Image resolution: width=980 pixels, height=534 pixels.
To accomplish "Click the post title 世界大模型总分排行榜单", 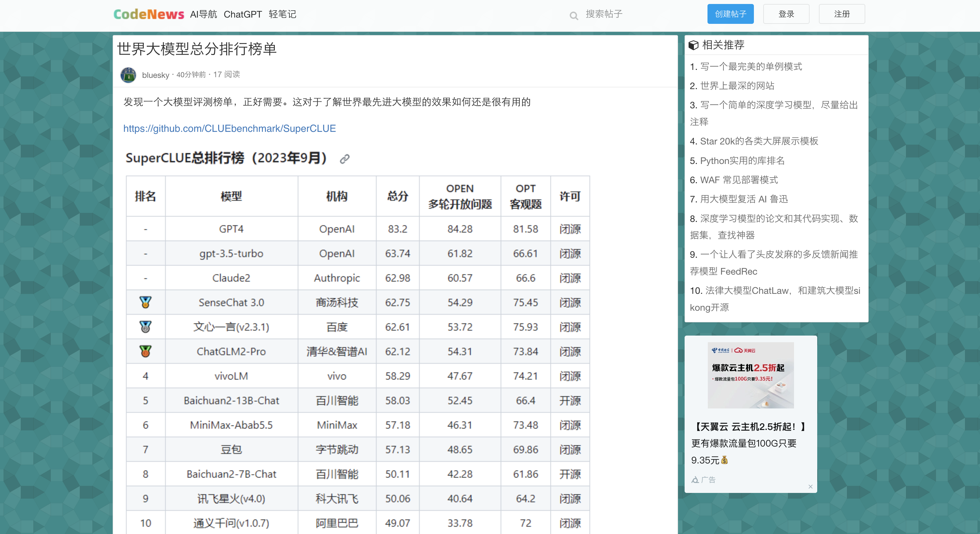I will pyautogui.click(x=197, y=49).
